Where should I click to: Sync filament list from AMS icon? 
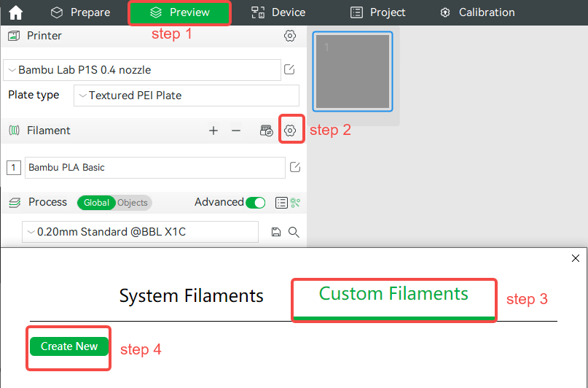pyautogui.click(x=266, y=131)
